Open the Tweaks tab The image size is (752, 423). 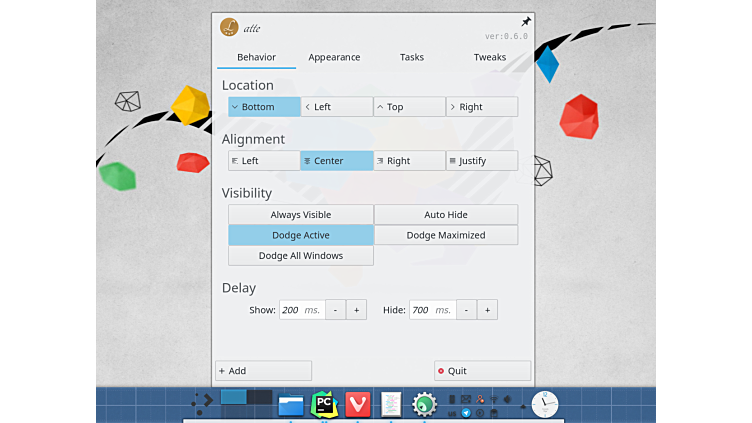point(490,57)
